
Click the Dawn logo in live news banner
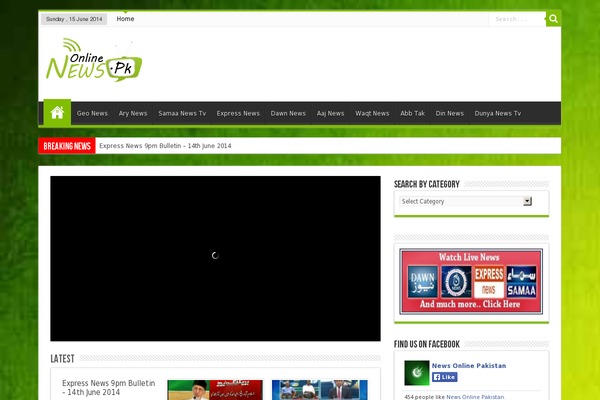(x=422, y=282)
